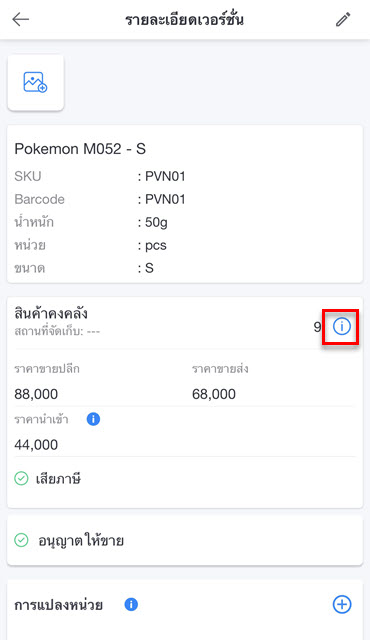Select retail price value 88,000
Image resolution: width=370 pixels, height=640 pixels.
tap(36, 394)
